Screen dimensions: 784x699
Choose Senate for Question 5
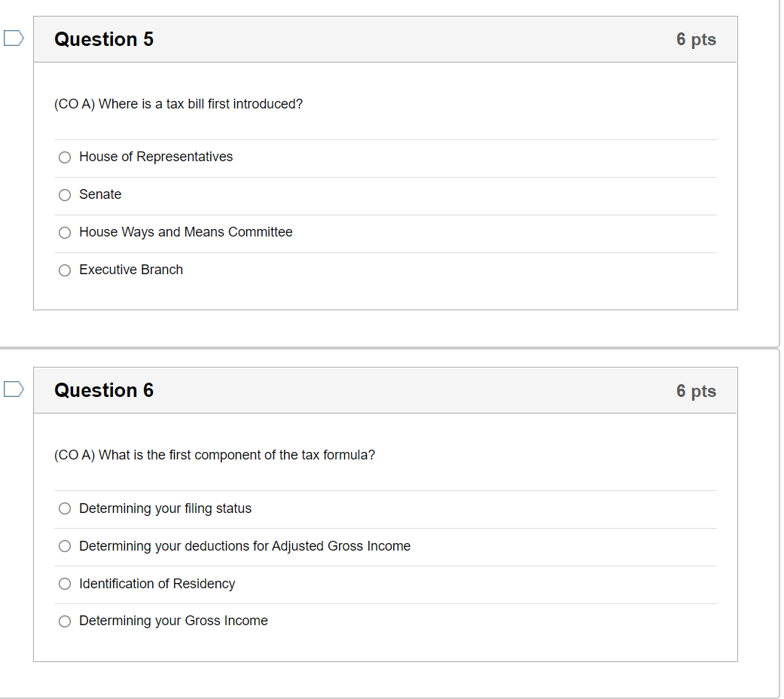coord(65,194)
